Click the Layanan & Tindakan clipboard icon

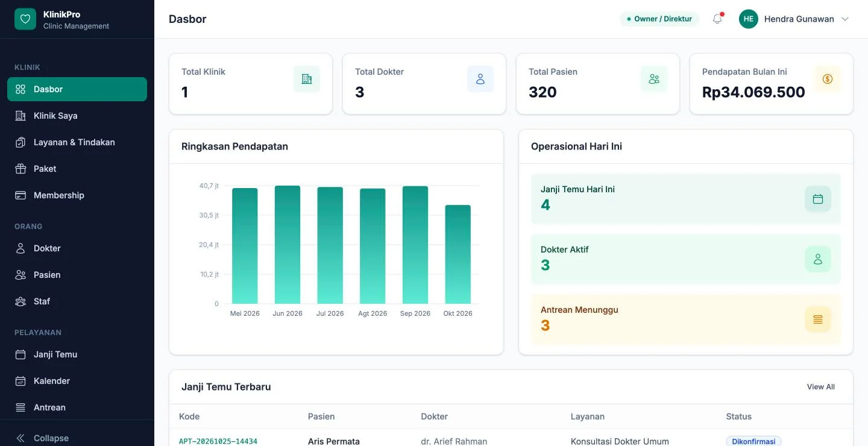click(20, 142)
